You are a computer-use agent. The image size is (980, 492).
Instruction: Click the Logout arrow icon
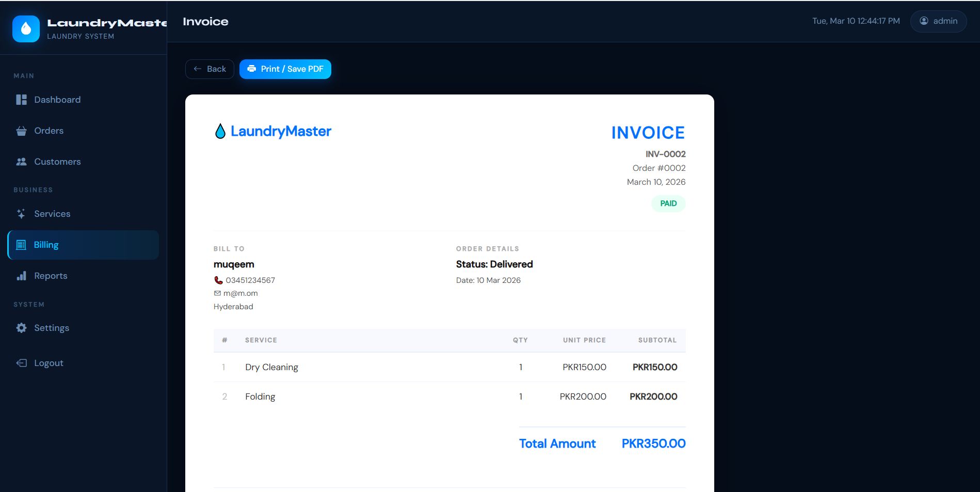21,363
